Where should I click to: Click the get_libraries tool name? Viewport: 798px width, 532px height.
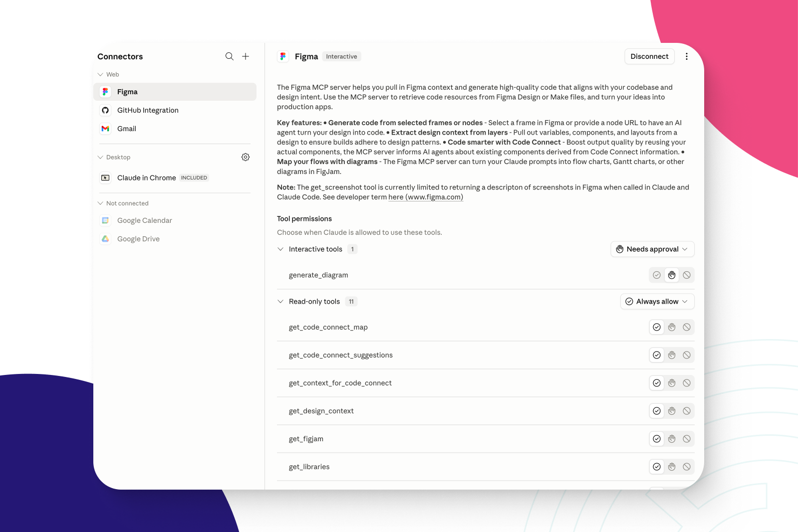[x=309, y=467]
